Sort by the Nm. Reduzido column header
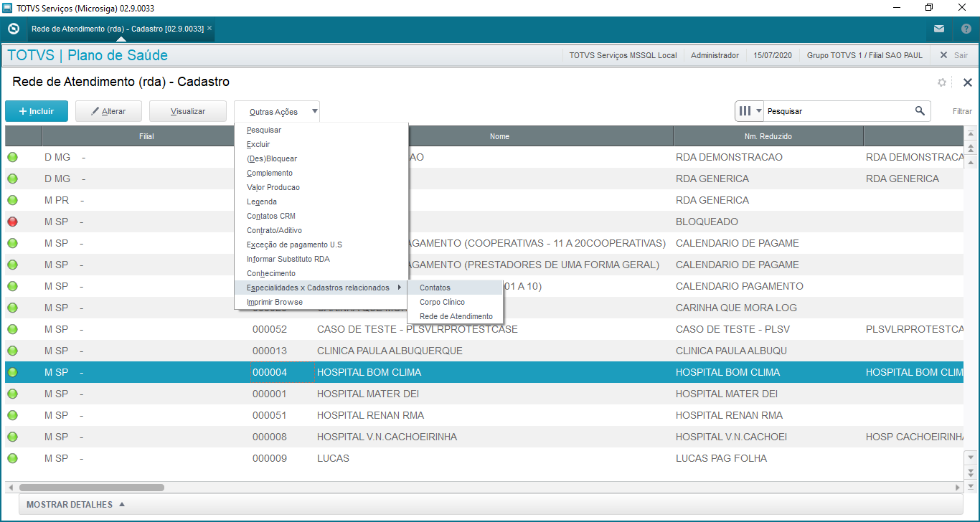Screen dimensions: 980x522 click(768, 136)
